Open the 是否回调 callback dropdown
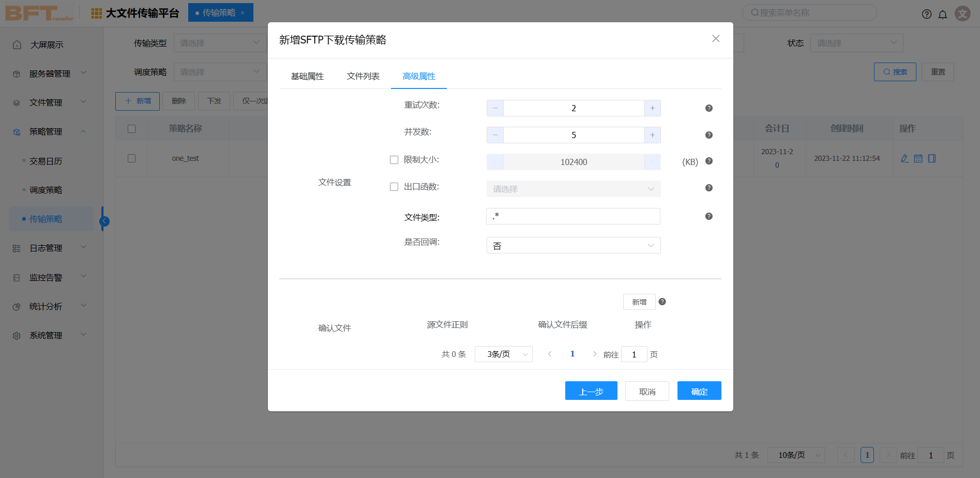The width and height of the screenshot is (980, 478). click(x=573, y=245)
